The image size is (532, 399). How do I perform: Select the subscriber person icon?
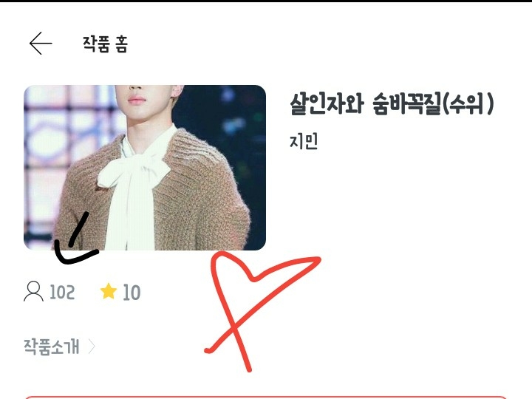pyautogui.click(x=33, y=291)
